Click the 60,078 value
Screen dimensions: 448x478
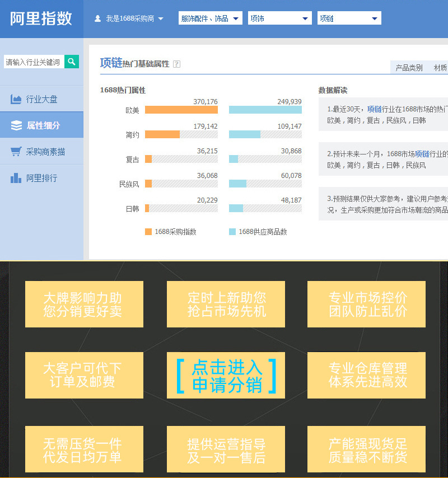point(291,176)
